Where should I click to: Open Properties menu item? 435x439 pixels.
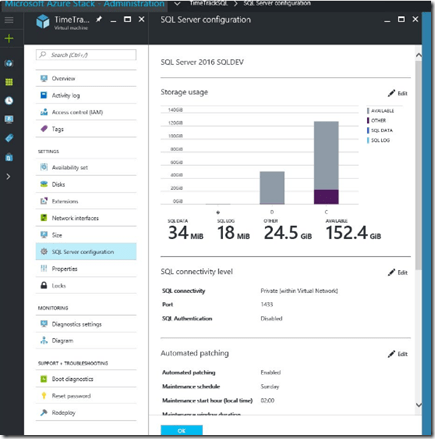[x=86, y=269]
